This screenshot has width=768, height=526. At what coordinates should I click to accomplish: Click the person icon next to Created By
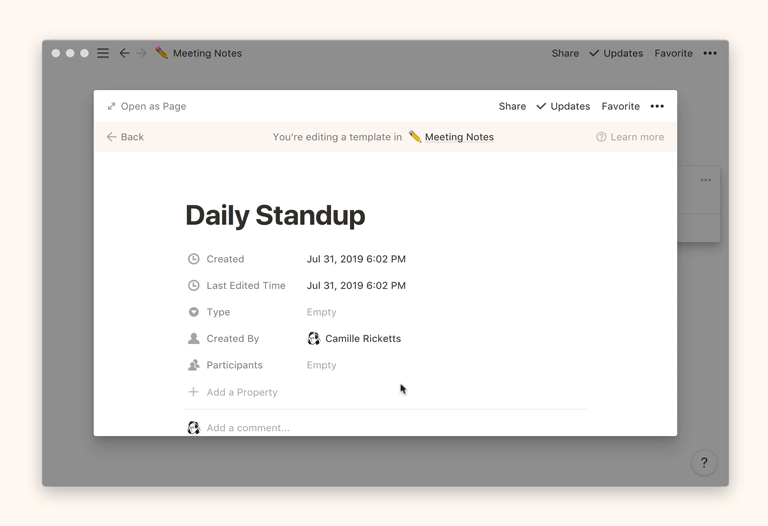click(194, 338)
